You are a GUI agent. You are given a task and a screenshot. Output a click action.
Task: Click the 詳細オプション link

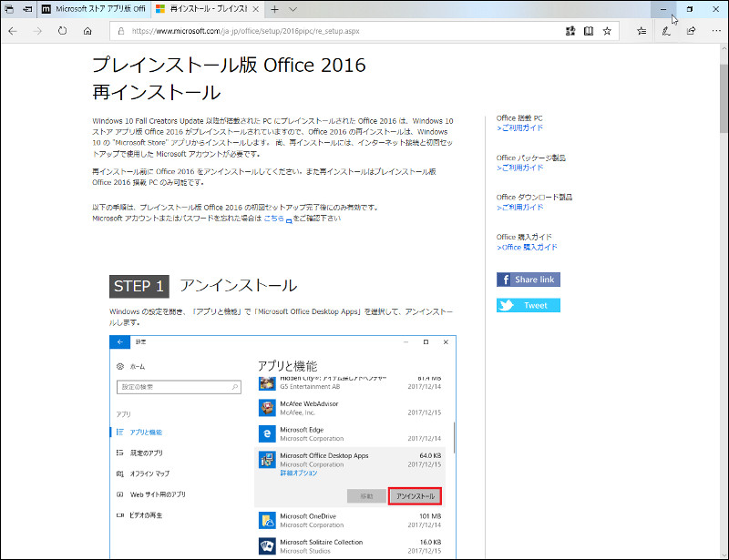pyautogui.click(x=299, y=473)
